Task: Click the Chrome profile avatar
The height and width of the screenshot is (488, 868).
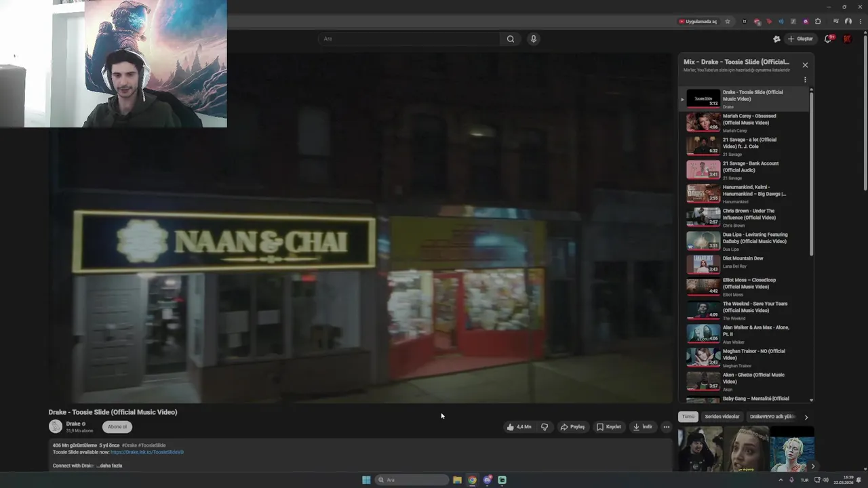Action: [x=848, y=22]
